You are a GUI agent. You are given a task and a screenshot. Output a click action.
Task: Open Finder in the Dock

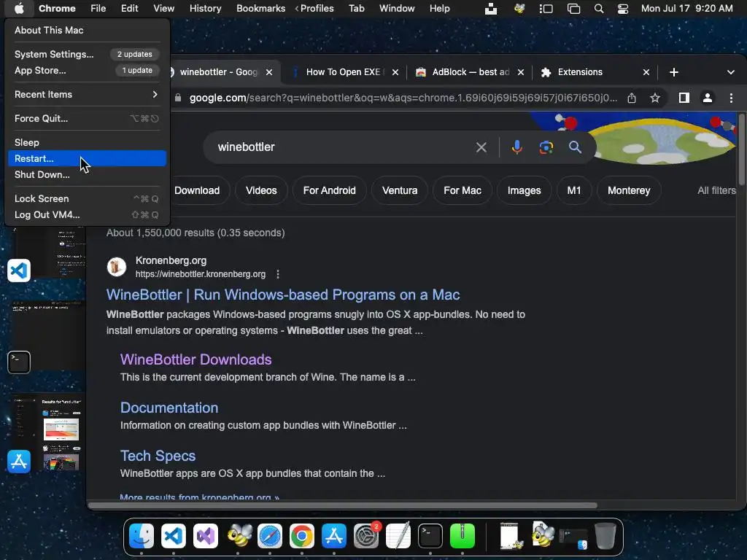(x=142, y=536)
